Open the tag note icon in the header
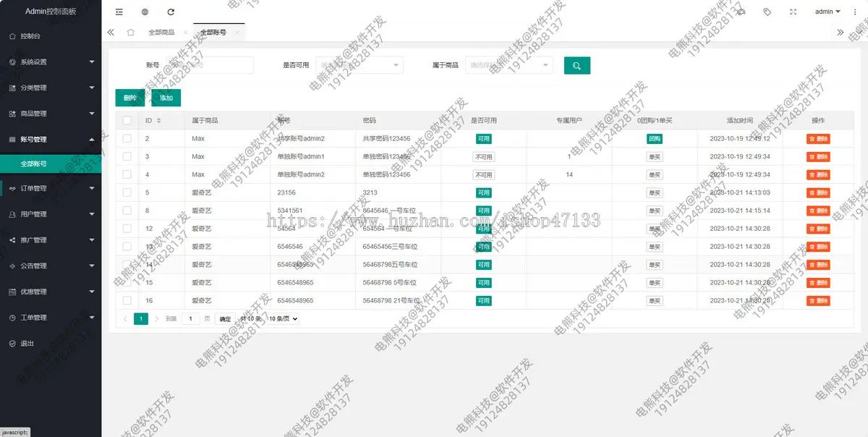This screenshot has height=437, width=868. [767, 12]
